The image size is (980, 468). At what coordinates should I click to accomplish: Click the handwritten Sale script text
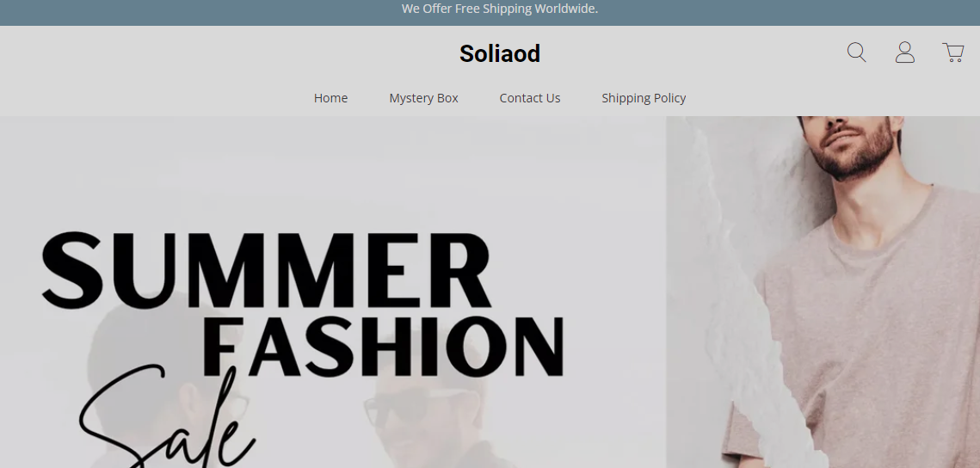click(x=168, y=416)
